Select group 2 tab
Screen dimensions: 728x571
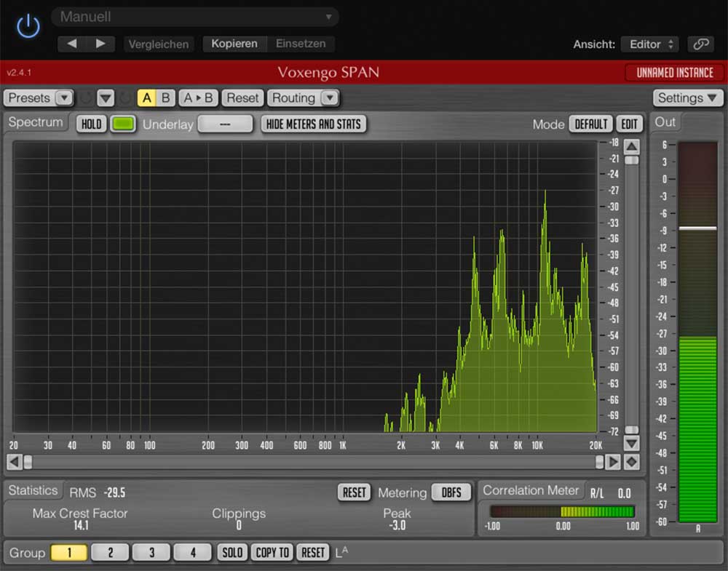tap(111, 553)
